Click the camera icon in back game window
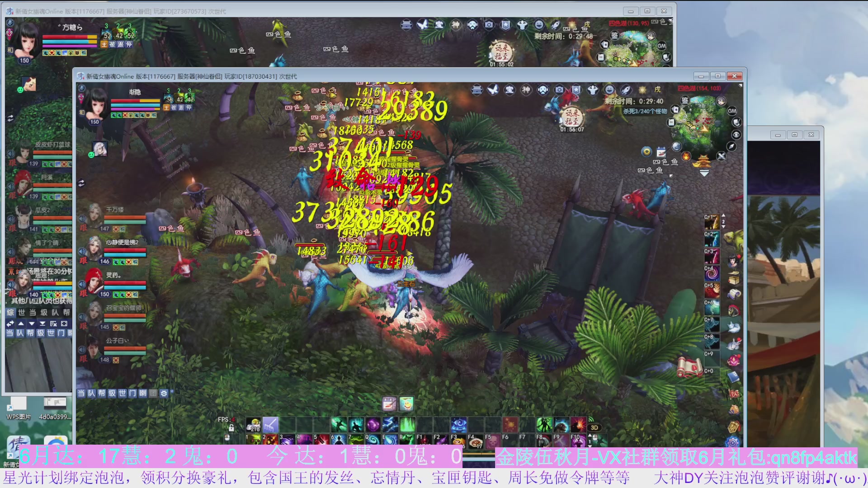Image resolution: width=868 pixels, height=488 pixels. 489,25
